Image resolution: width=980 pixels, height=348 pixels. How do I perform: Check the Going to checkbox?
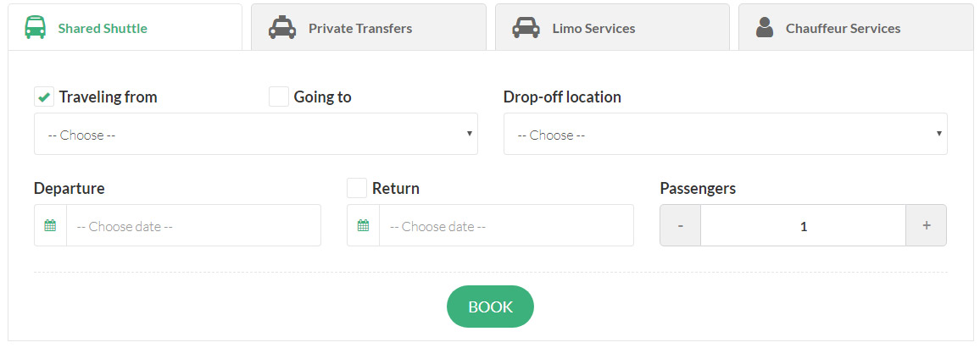(279, 97)
